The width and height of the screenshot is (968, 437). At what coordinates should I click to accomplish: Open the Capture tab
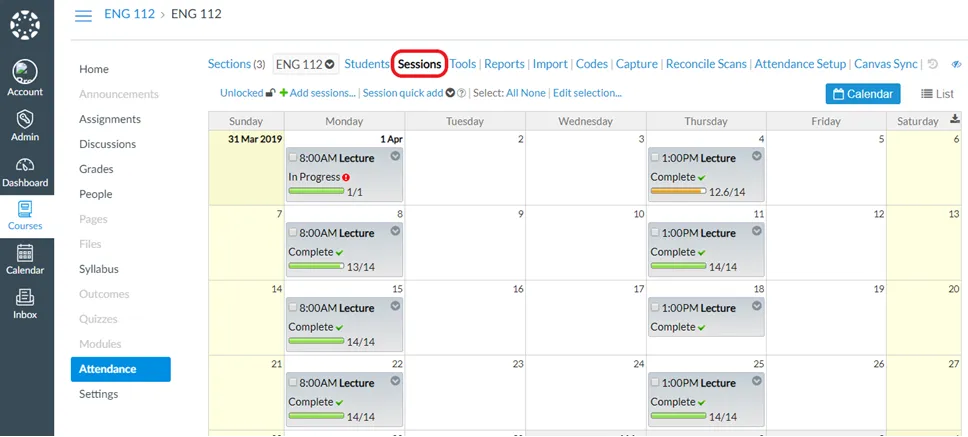tap(636, 64)
